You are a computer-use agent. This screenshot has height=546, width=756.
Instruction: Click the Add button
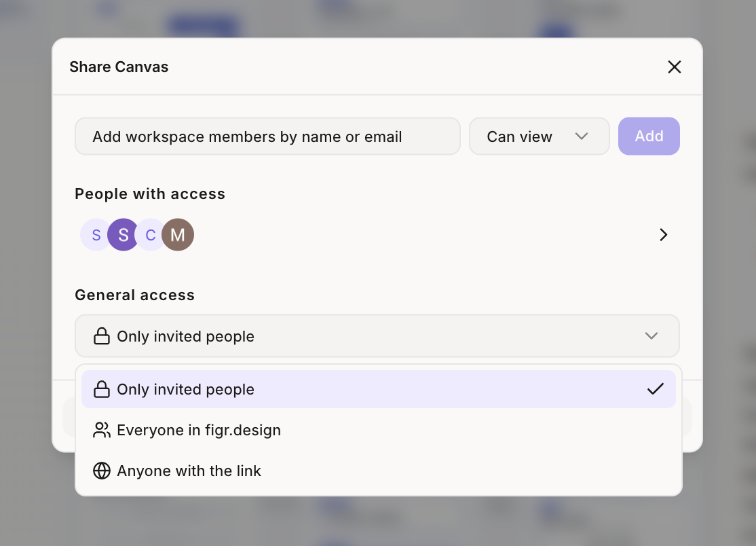[x=649, y=136]
